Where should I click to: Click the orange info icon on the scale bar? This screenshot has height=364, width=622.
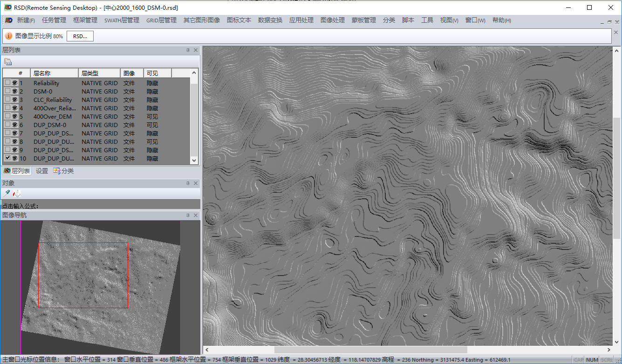(x=8, y=35)
